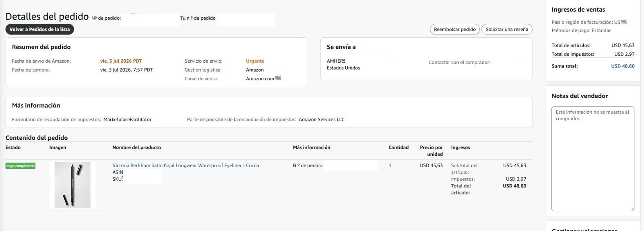Click the Ingresos de ventas heading
This screenshot has width=644, height=231.
pyautogui.click(x=578, y=10)
